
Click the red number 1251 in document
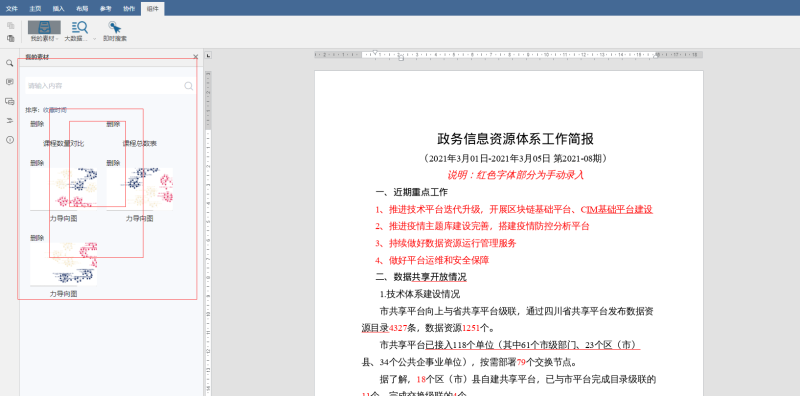point(471,328)
